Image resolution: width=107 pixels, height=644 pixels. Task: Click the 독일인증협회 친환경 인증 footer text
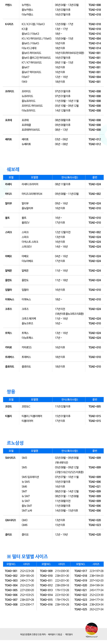click(x=33, y=635)
